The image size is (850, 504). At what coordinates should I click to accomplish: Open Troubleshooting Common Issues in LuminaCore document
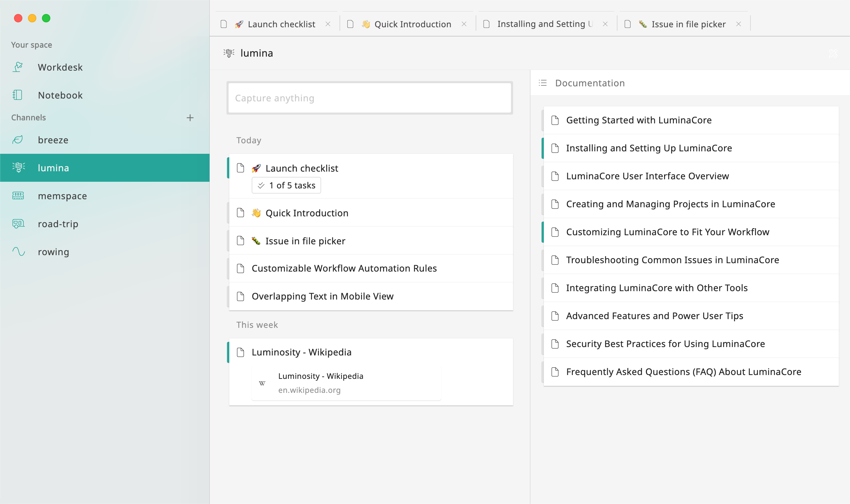pos(672,260)
